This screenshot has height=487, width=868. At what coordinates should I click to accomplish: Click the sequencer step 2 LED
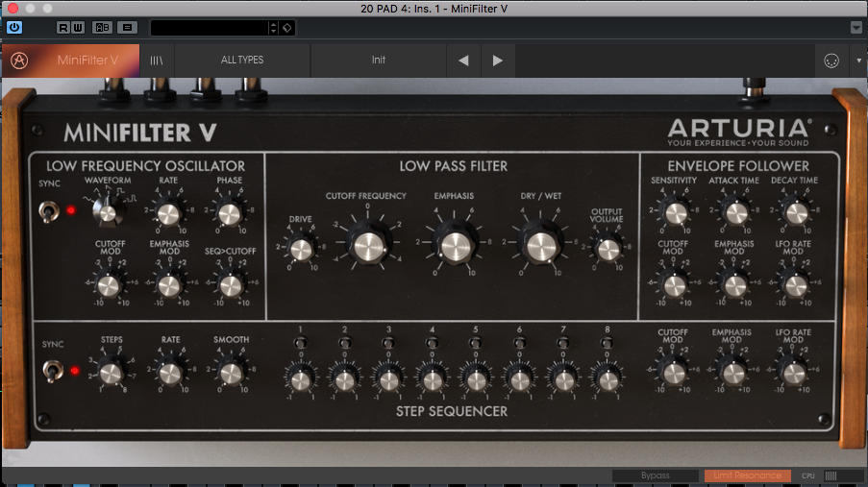point(344,343)
